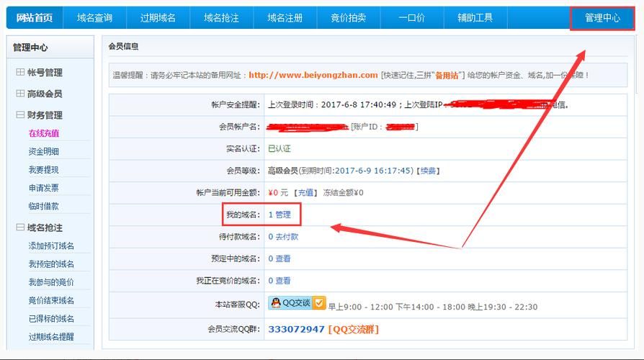Click 续费 to renew membership
The width and height of the screenshot is (644, 360).
point(428,171)
